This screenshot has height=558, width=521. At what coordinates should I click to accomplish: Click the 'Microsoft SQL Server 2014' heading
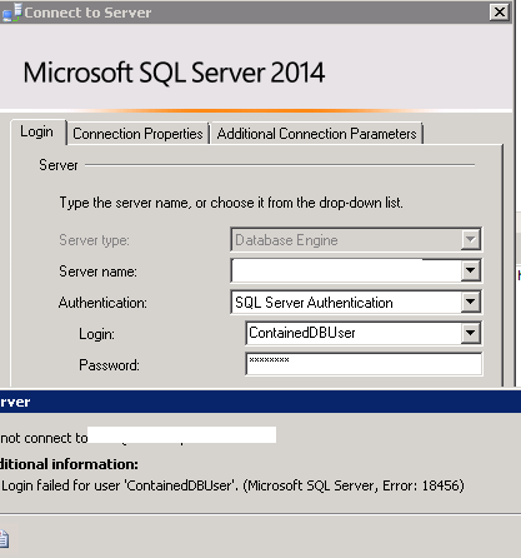(174, 73)
